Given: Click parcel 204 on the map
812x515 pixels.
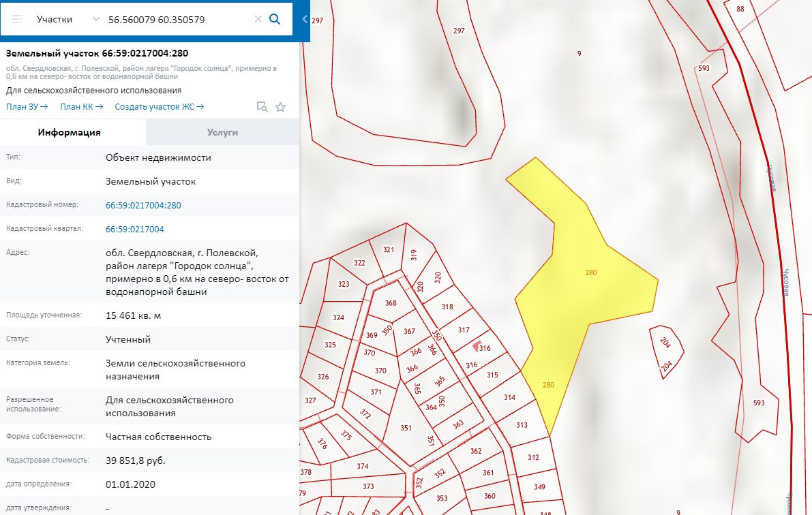Looking at the screenshot, I should (665, 351).
